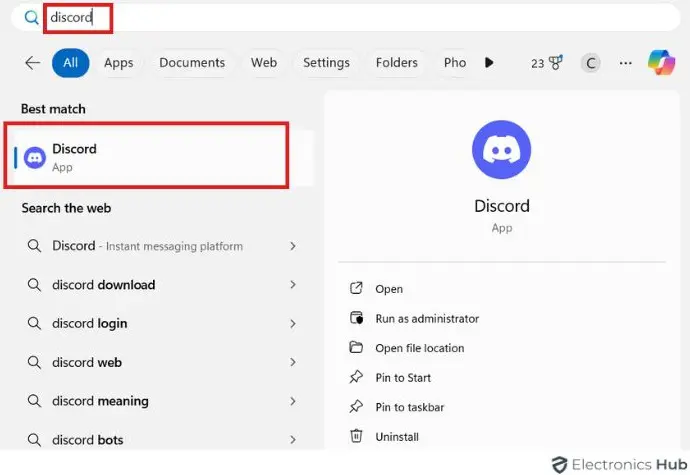The image size is (690, 475).
Task: Select the discord web suggestion
Action: 87,362
